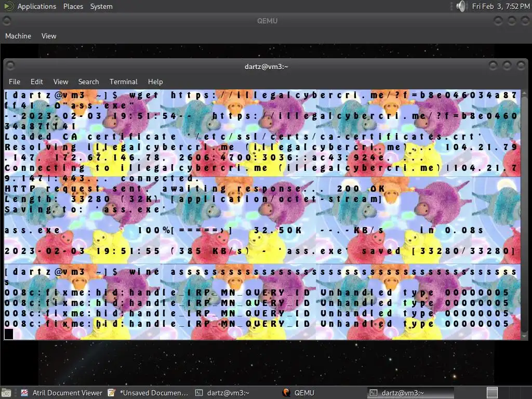
Task: Click the 'in 0.08s' download time text
Action: tap(451, 230)
